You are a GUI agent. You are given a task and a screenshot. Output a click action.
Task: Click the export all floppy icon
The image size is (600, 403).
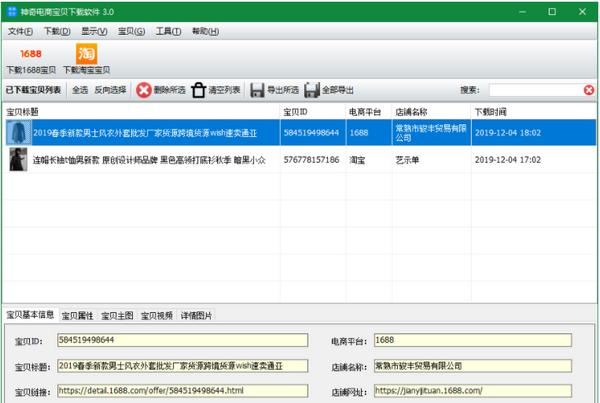[312, 90]
